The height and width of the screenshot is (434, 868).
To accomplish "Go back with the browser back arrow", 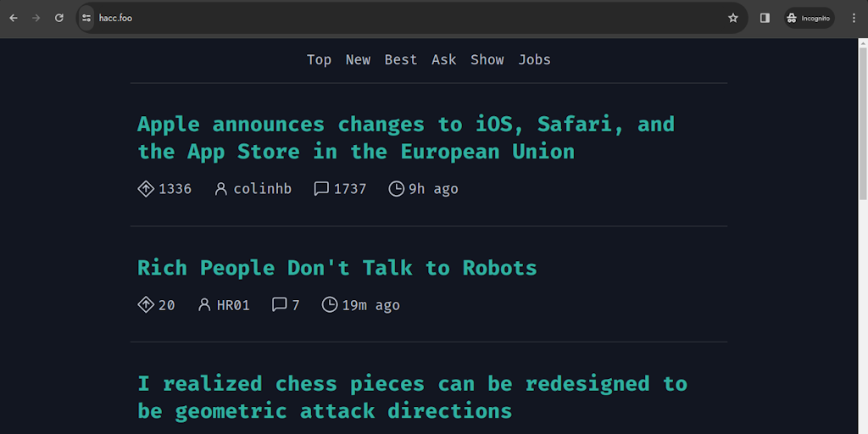I will 14,19.
